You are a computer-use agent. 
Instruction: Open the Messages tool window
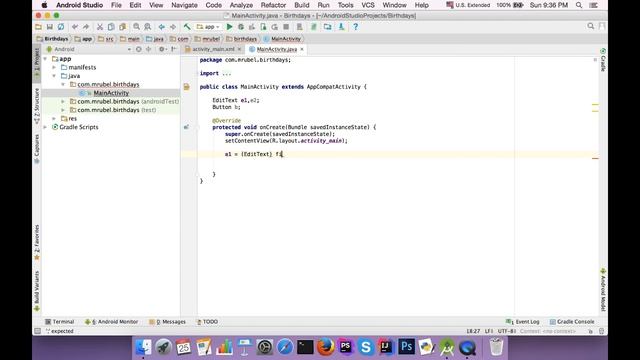pyautogui.click(x=167, y=322)
